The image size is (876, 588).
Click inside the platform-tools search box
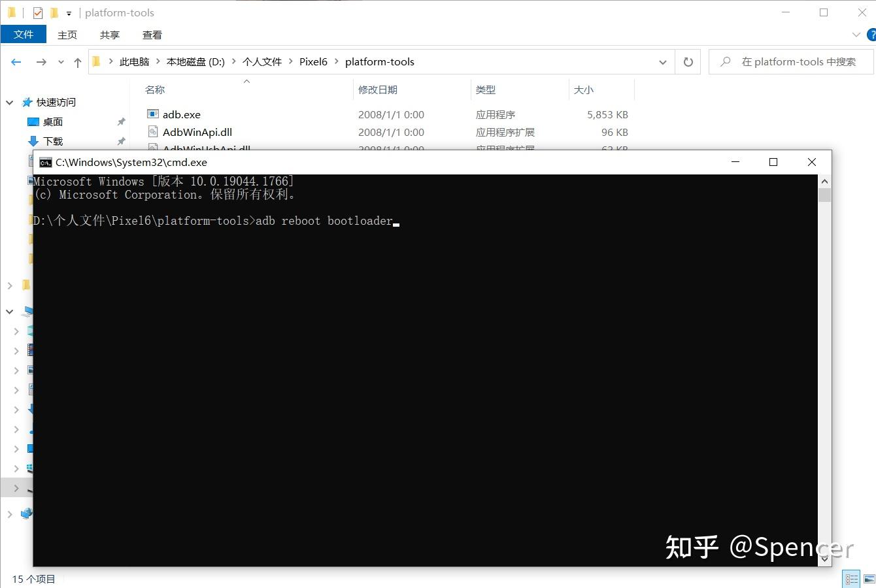[791, 61]
